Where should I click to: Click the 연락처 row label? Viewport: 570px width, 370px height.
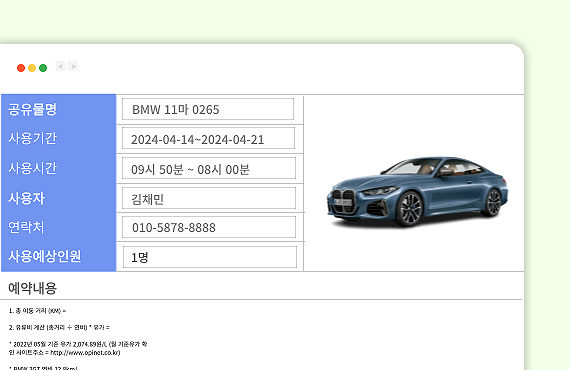(x=26, y=227)
